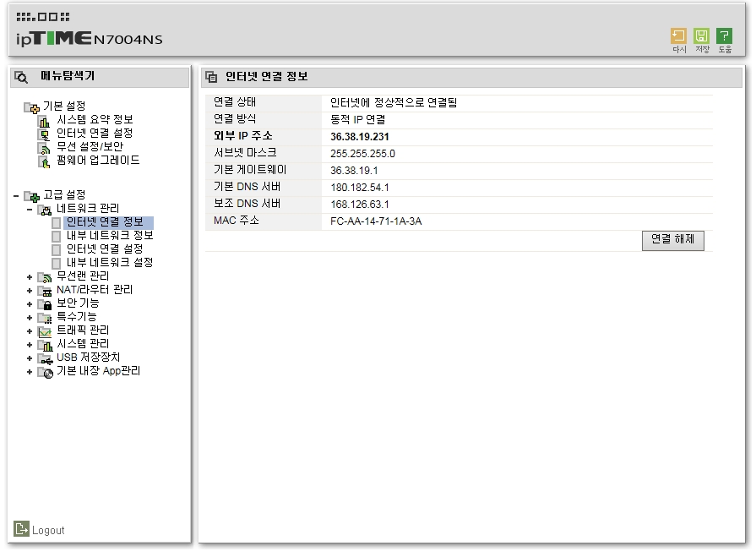
Task: Click secondary DNS value 168.126.63.1
Action: click(360, 205)
